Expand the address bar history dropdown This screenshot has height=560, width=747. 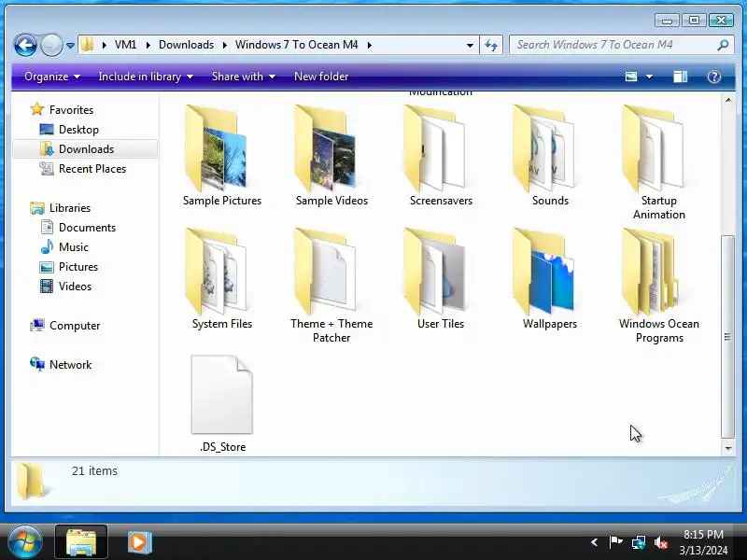click(470, 45)
